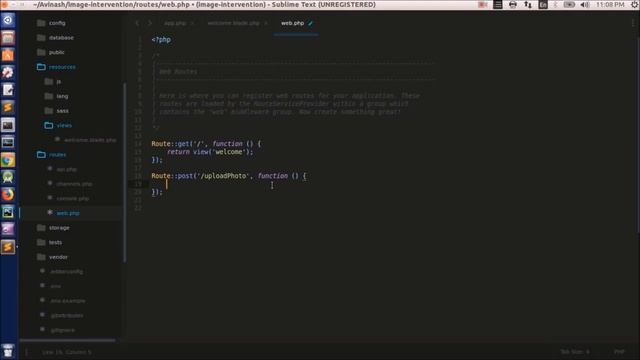The width and height of the screenshot is (640, 360).
Task: Open the purple app icon below PyCharm
Action: [x=8, y=229]
